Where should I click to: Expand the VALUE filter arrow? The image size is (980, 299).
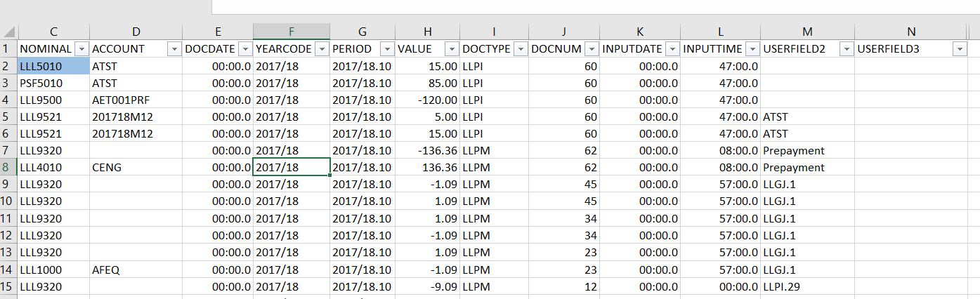[452, 49]
